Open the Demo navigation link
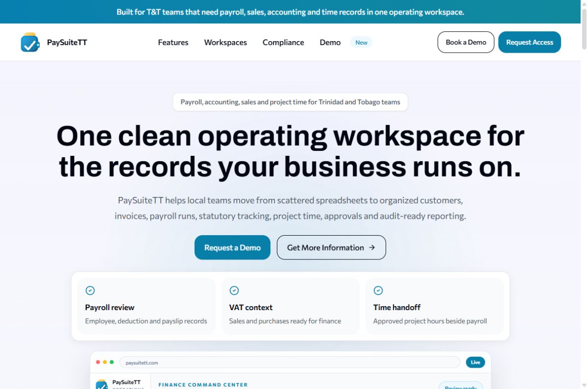Screen dimensions: 588x389 330,42
